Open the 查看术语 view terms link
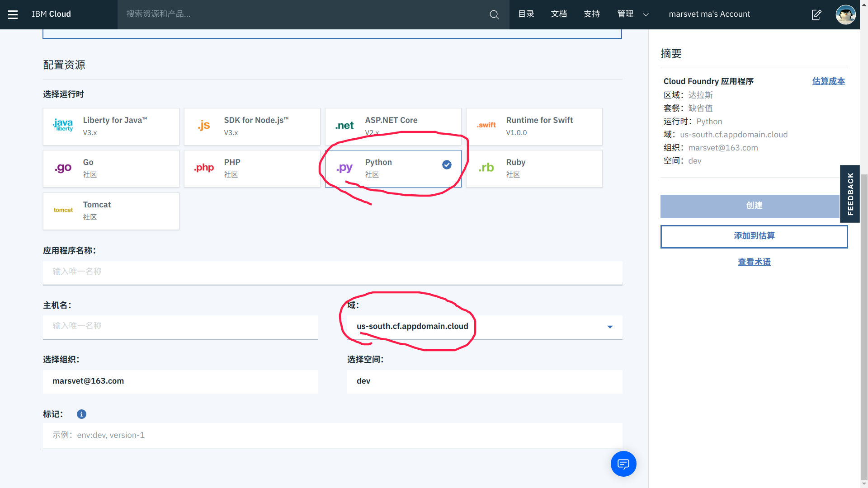The height and width of the screenshot is (488, 868). click(x=754, y=262)
